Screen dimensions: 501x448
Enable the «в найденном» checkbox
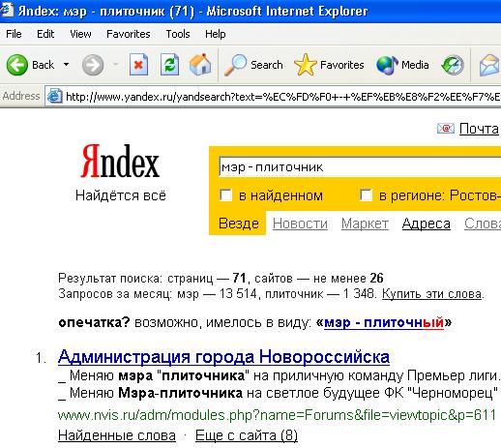pos(225,195)
